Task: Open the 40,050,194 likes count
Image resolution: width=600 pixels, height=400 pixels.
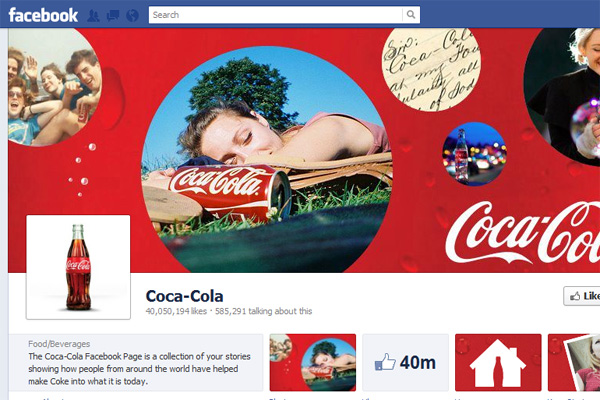Action: tap(176, 311)
